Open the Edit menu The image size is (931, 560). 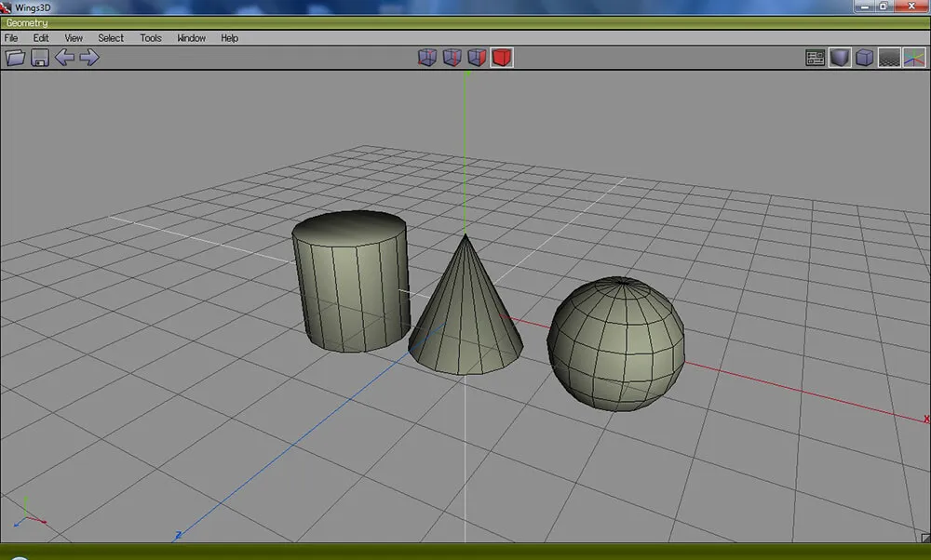41,38
